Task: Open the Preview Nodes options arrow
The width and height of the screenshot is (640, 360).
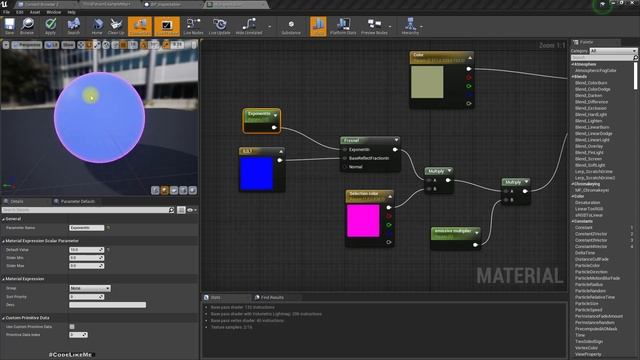Action: [390, 27]
